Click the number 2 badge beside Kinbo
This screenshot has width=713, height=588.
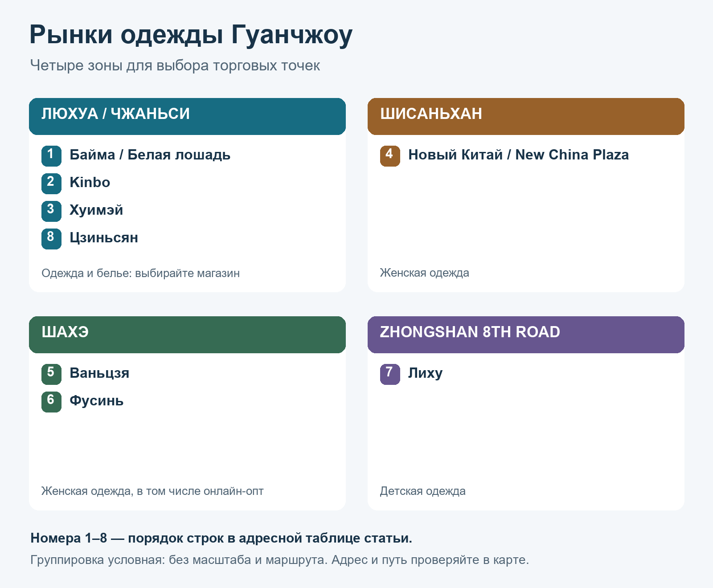pyautogui.click(x=51, y=184)
